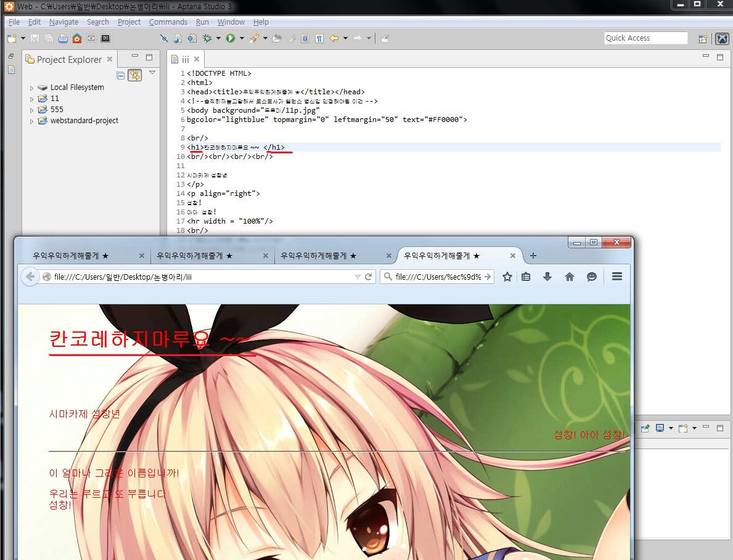Open a new tab with plus button
This screenshot has height=560, width=733.
[x=533, y=256]
